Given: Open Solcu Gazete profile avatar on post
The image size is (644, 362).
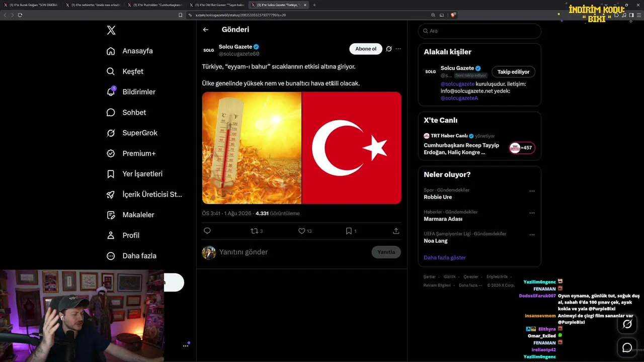Looking at the screenshot, I should click(x=208, y=50).
